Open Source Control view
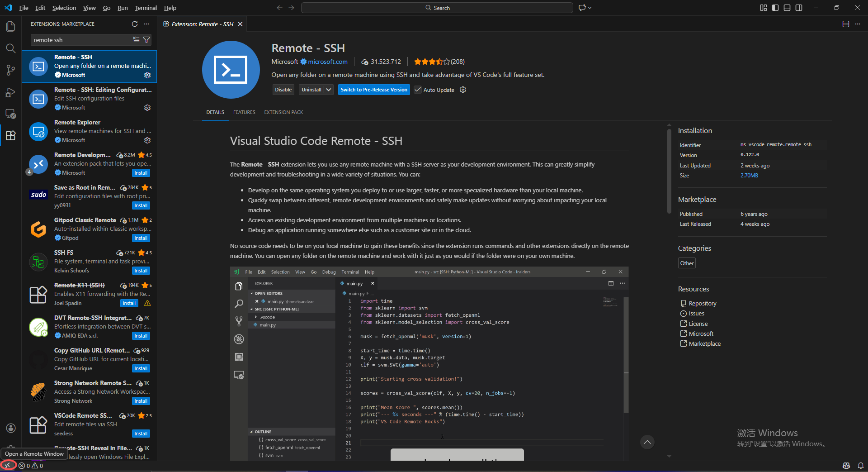The image size is (868, 472). click(x=10, y=70)
